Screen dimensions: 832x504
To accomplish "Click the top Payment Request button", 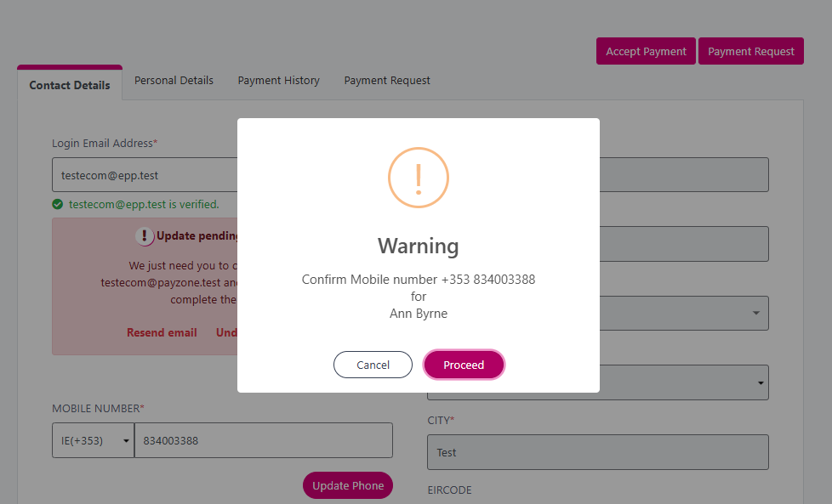I will 751,51.
